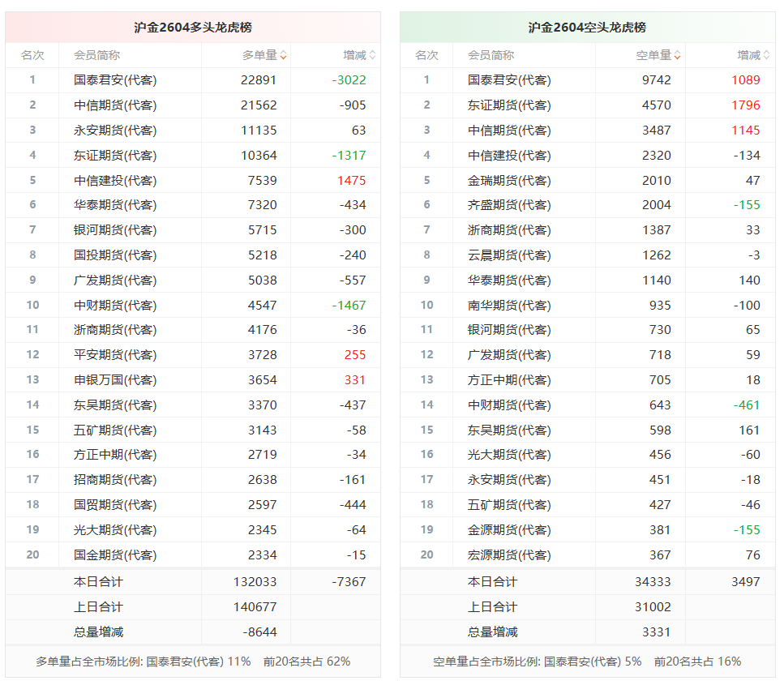Click the green change value -3022
The height and width of the screenshot is (685, 784).
pyautogui.click(x=349, y=80)
